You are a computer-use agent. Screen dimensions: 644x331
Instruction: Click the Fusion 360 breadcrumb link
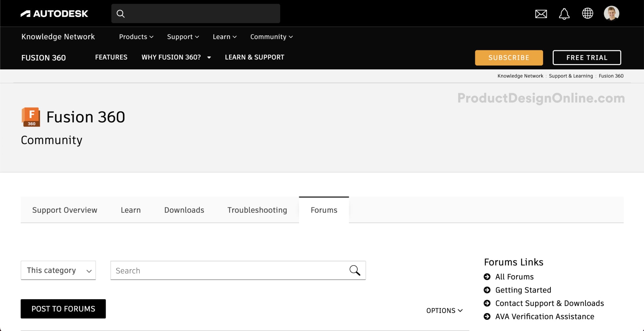click(611, 76)
